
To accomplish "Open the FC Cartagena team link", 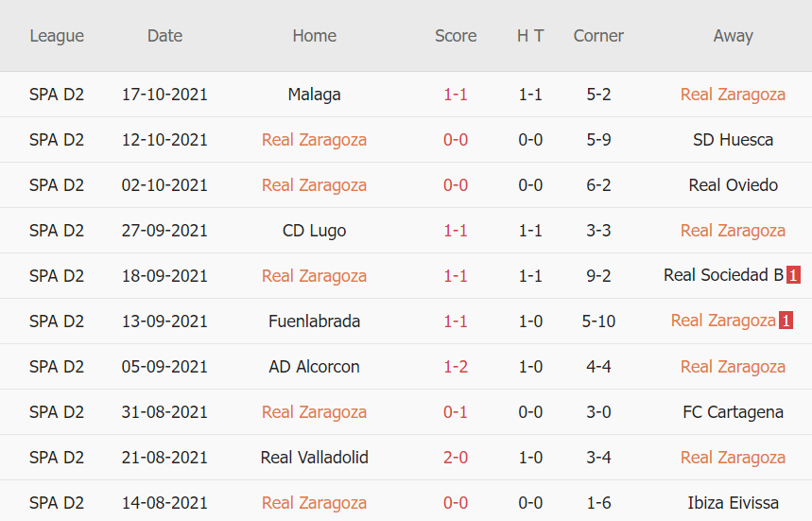I will [x=733, y=412].
